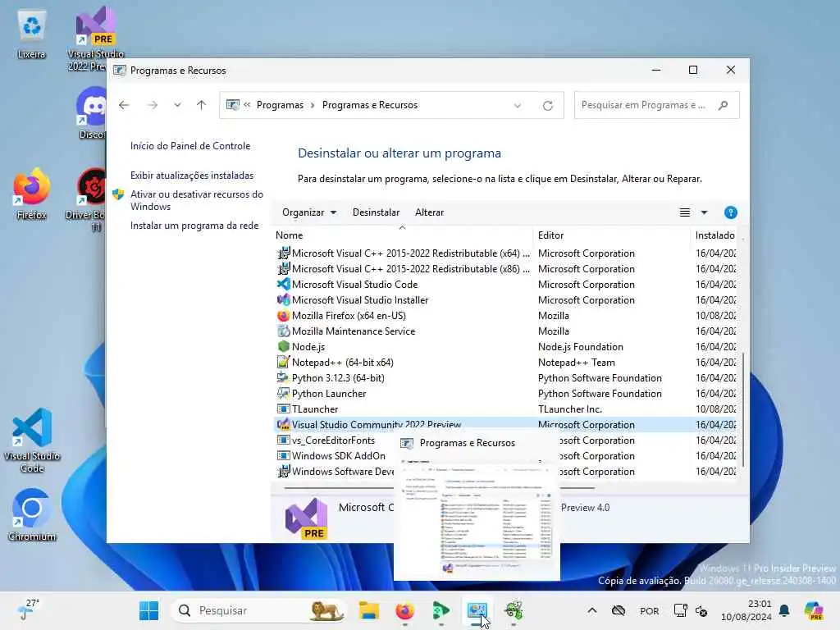This screenshot has height=630, width=840.
Task: Launch Visual Studio Code desktop shortcut
Action: (32, 441)
